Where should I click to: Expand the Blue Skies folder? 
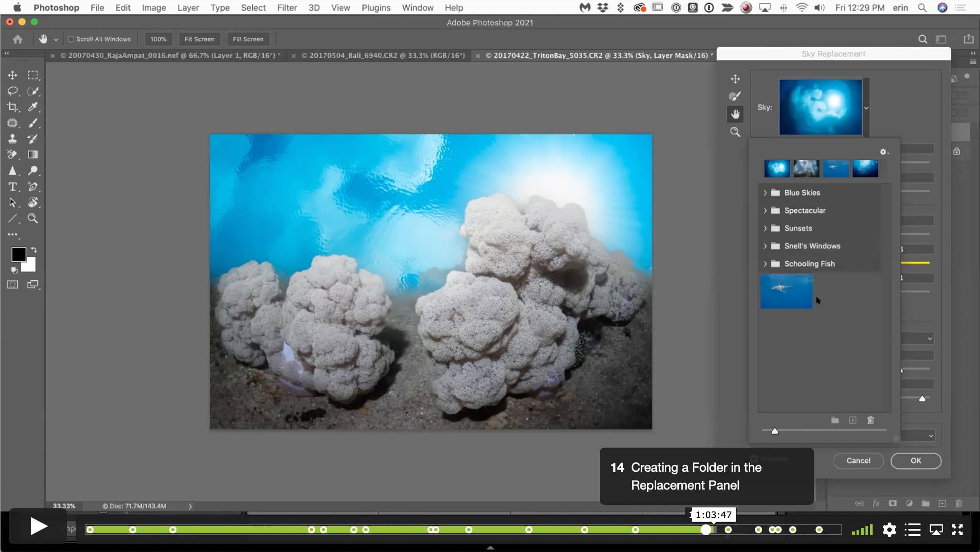pos(765,193)
